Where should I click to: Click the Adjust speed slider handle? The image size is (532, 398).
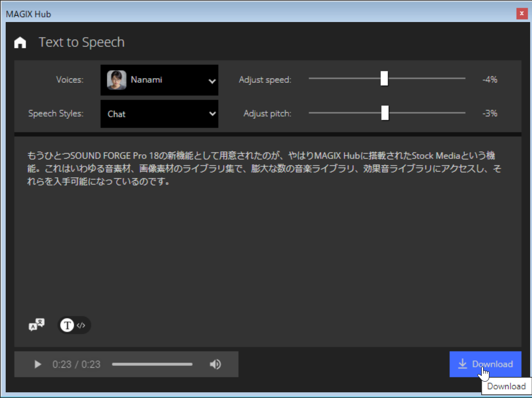[x=384, y=79]
